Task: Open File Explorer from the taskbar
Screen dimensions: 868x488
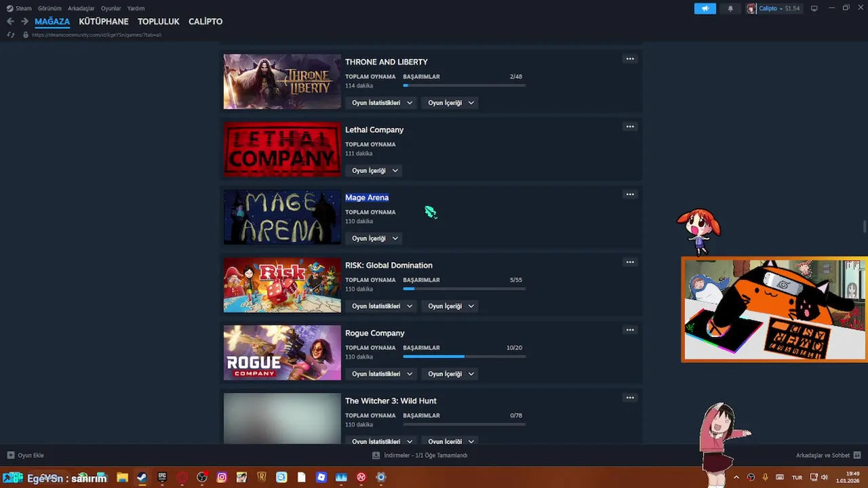Action: (x=122, y=477)
